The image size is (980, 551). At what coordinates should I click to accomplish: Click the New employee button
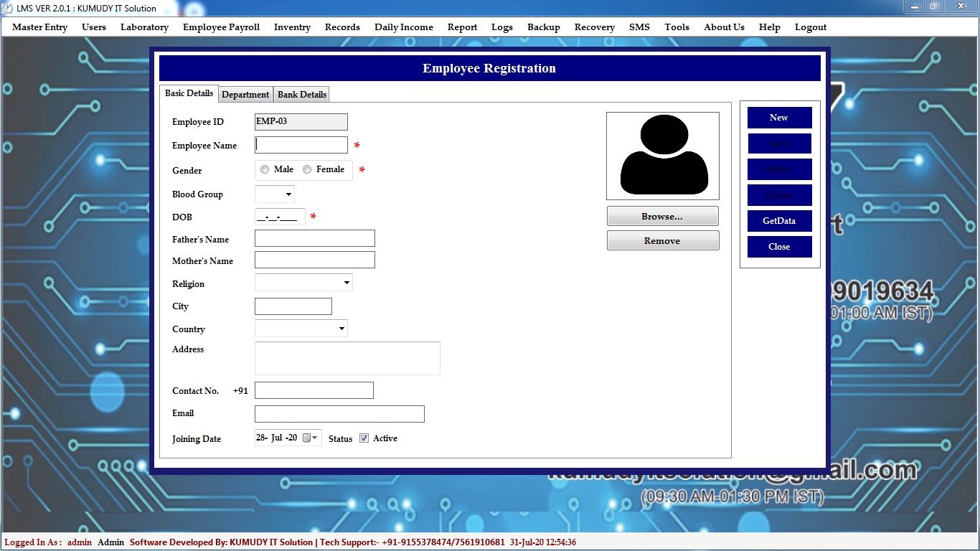pyautogui.click(x=779, y=118)
